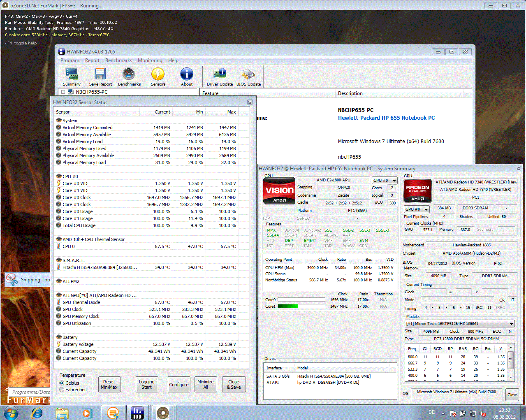Open Hewlett-Packard HP 655 Notebook PC link
The height and width of the screenshot is (420, 526).
[386, 118]
